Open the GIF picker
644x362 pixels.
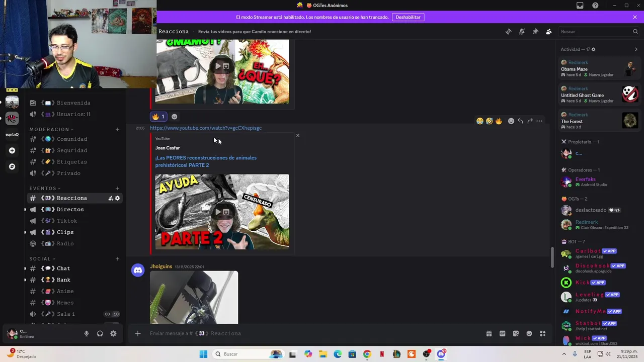click(502, 333)
